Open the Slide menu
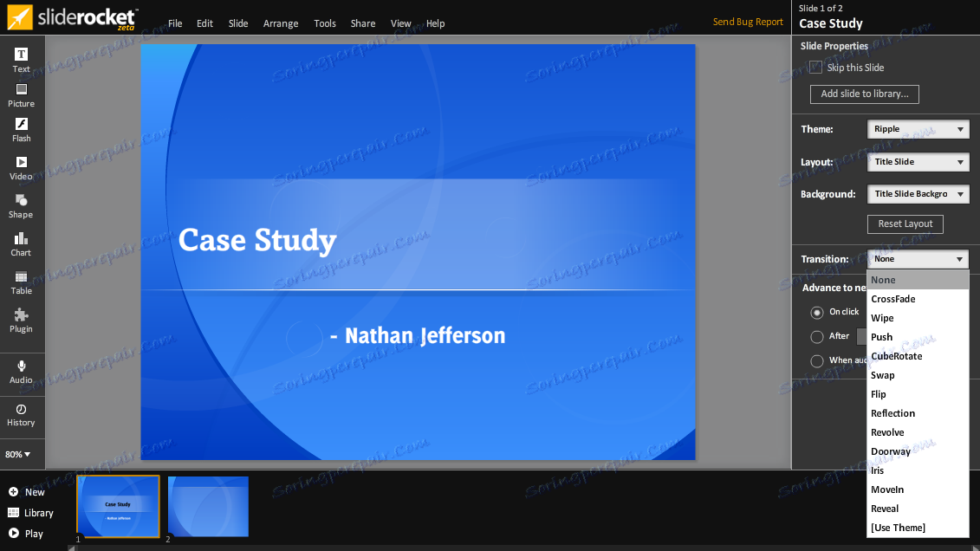The height and width of the screenshot is (551, 980). tap(238, 23)
